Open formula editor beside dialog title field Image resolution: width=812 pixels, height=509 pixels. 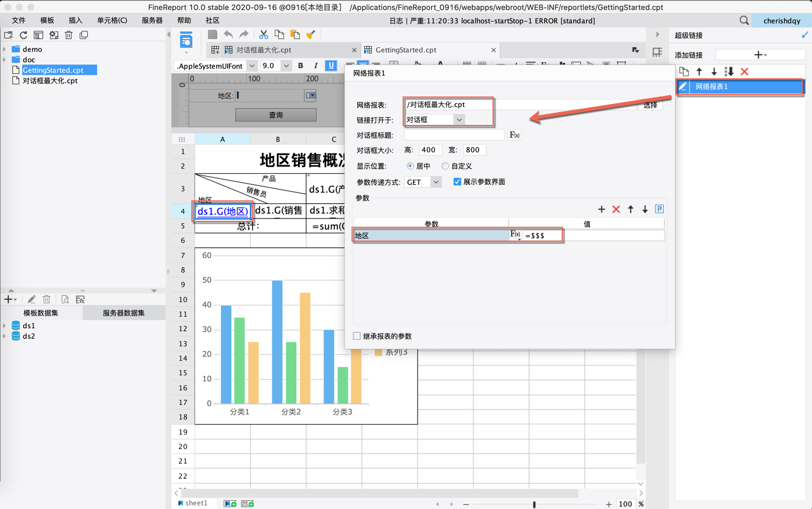coord(515,135)
